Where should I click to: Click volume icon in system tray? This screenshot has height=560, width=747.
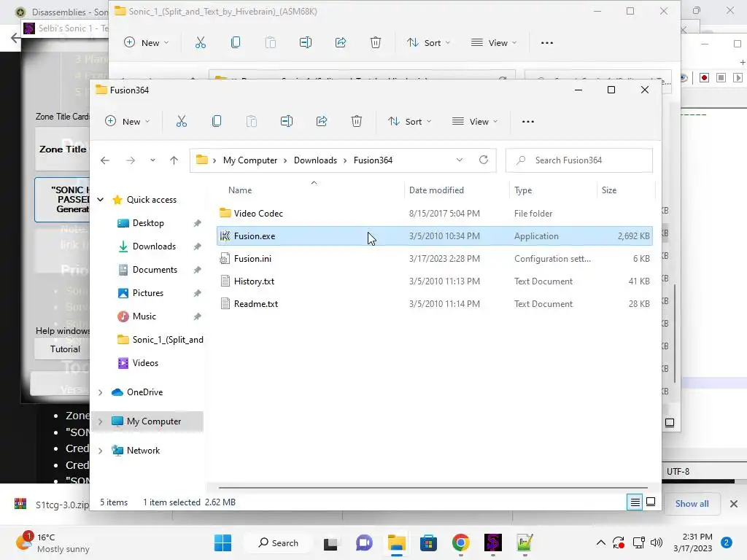point(657,542)
